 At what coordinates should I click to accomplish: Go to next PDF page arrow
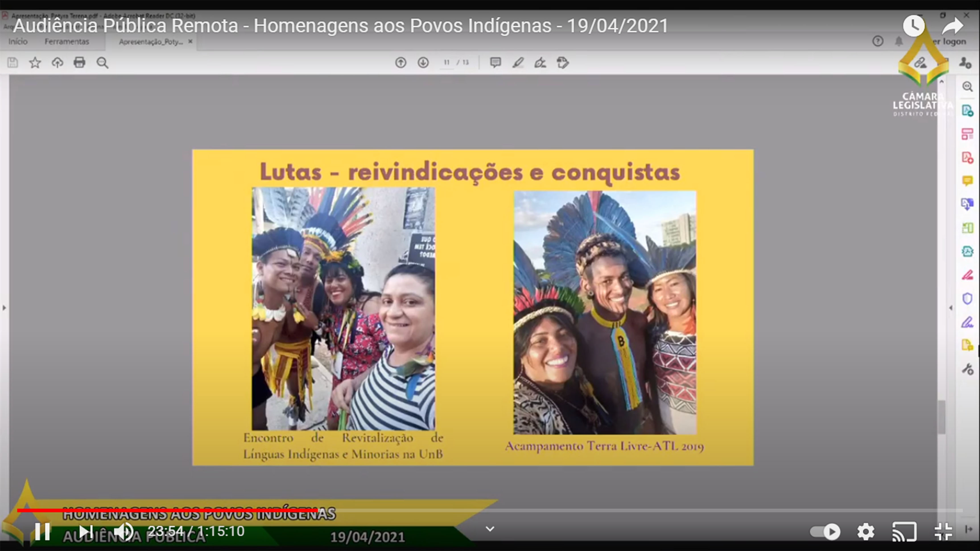point(423,62)
